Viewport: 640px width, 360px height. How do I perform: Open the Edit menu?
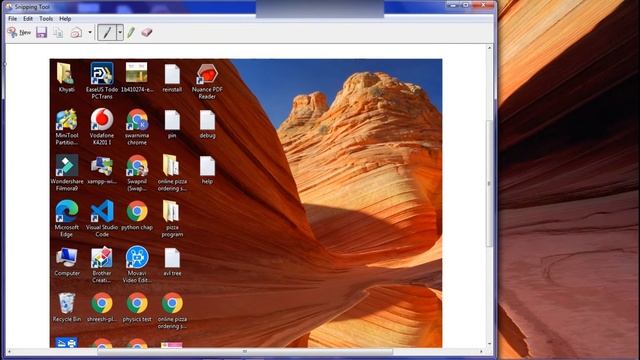coord(28,19)
